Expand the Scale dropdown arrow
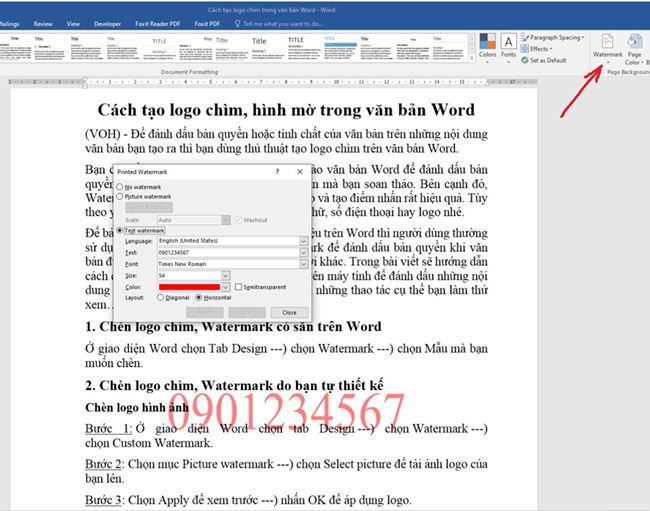The height and width of the screenshot is (511, 650). (x=226, y=220)
